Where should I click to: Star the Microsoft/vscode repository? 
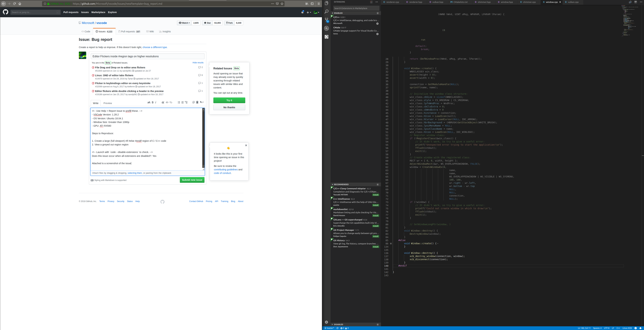(x=207, y=23)
